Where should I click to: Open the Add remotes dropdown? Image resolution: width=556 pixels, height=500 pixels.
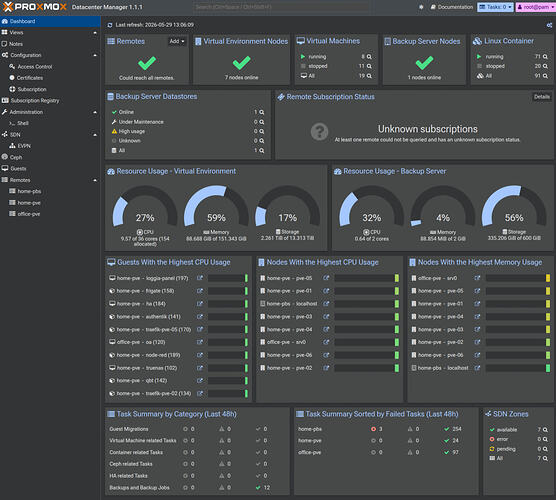(177, 41)
